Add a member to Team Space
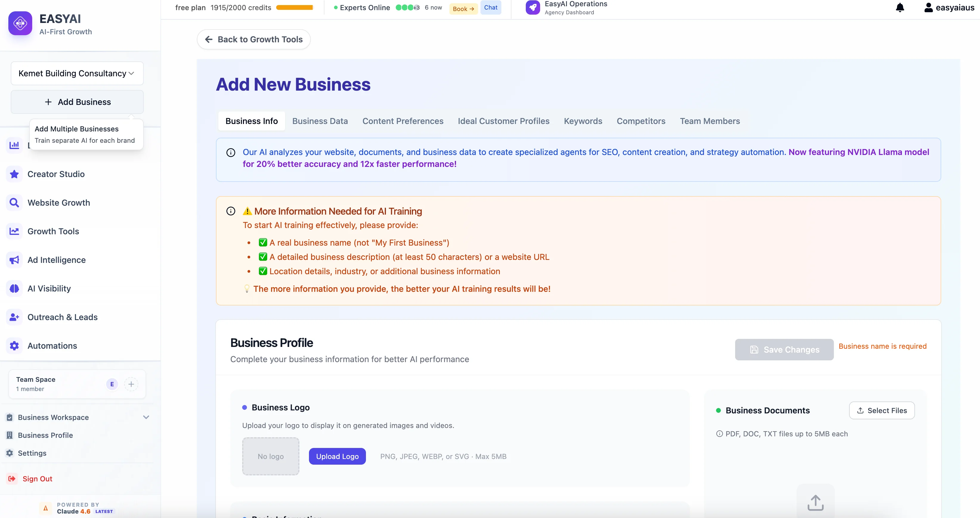 pos(131,384)
